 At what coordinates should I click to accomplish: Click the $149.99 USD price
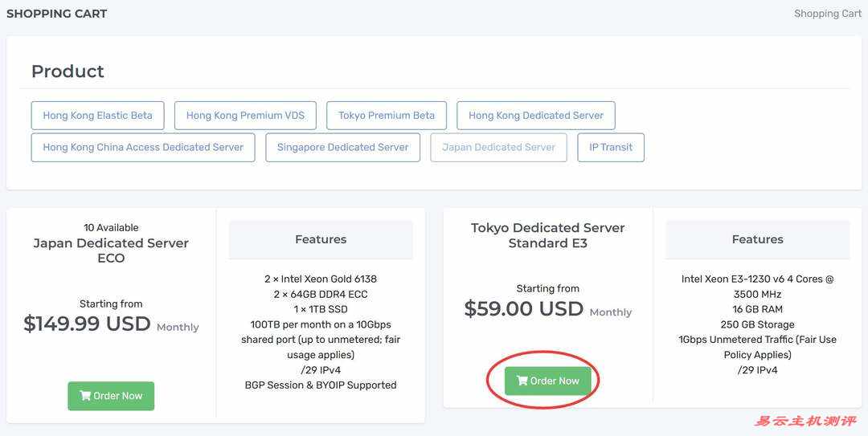87,324
